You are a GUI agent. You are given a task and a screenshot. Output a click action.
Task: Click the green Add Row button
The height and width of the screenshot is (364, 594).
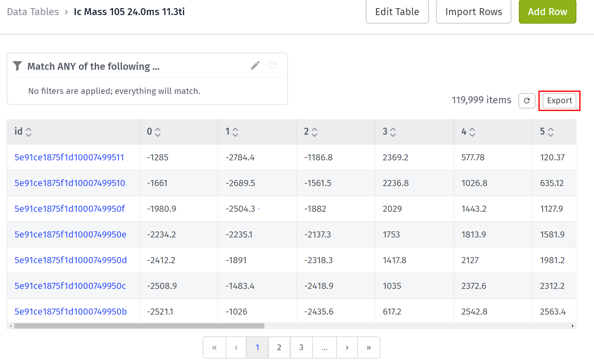pyautogui.click(x=547, y=12)
